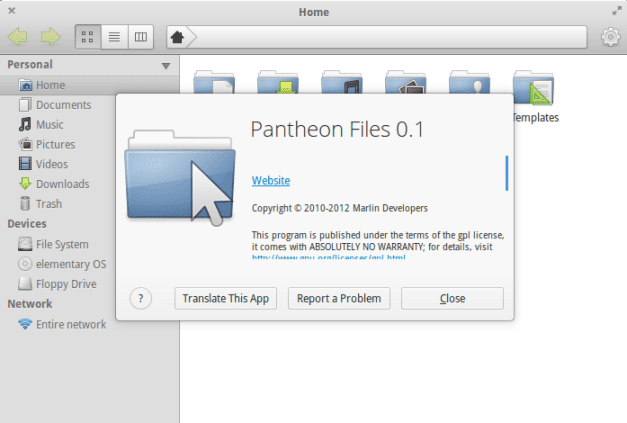Click the Templates folder label

(x=536, y=118)
